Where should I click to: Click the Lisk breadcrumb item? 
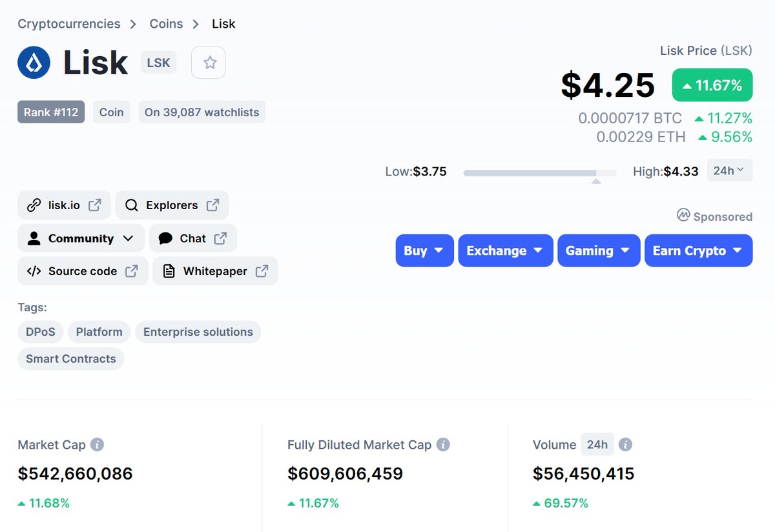(223, 24)
